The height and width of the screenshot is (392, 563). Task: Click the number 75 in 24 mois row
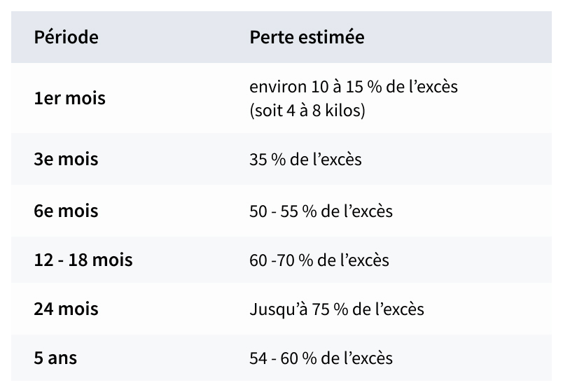tap(321, 309)
